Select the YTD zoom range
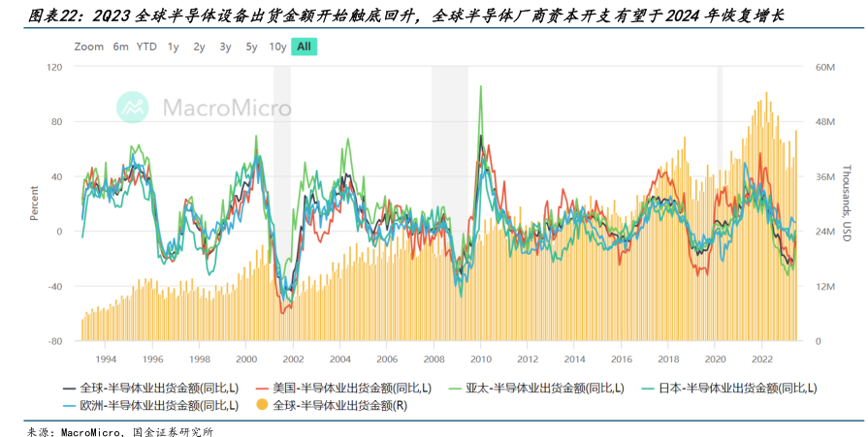 pyautogui.click(x=146, y=47)
